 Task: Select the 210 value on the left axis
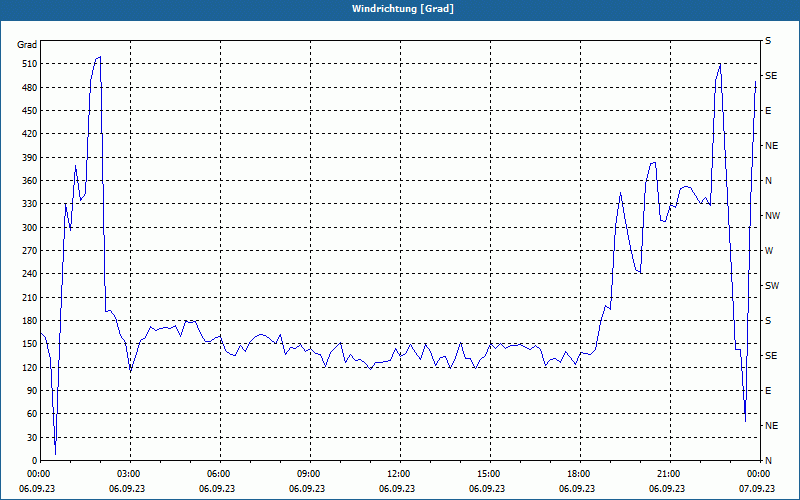point(28,297)
